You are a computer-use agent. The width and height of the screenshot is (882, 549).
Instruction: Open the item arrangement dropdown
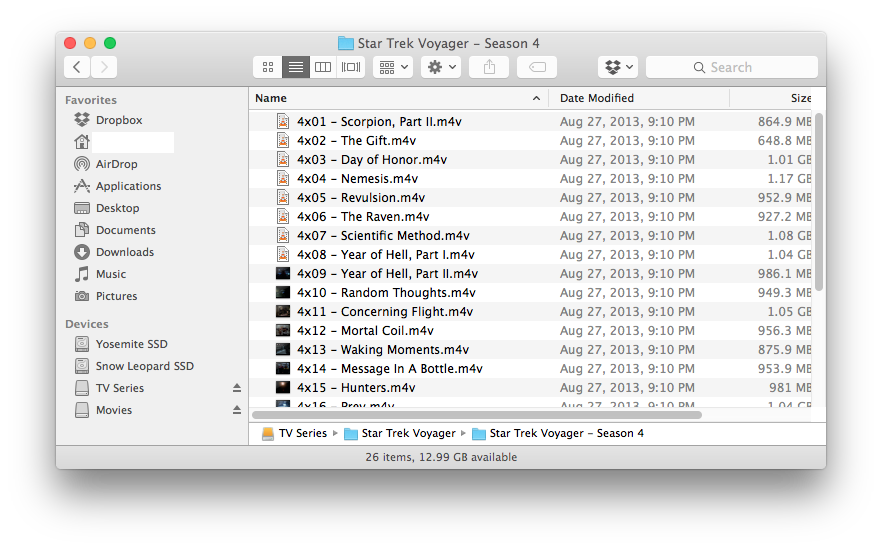pos(393,68)
